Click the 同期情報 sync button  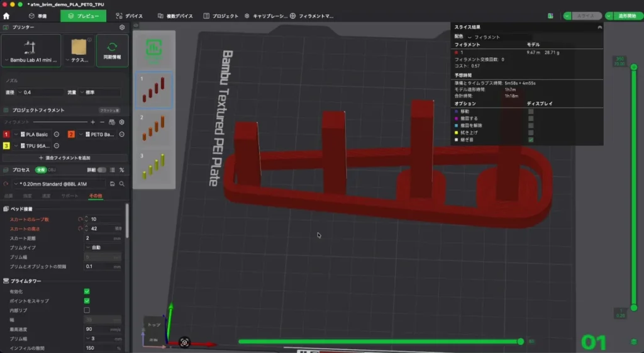tap(112, 50)
